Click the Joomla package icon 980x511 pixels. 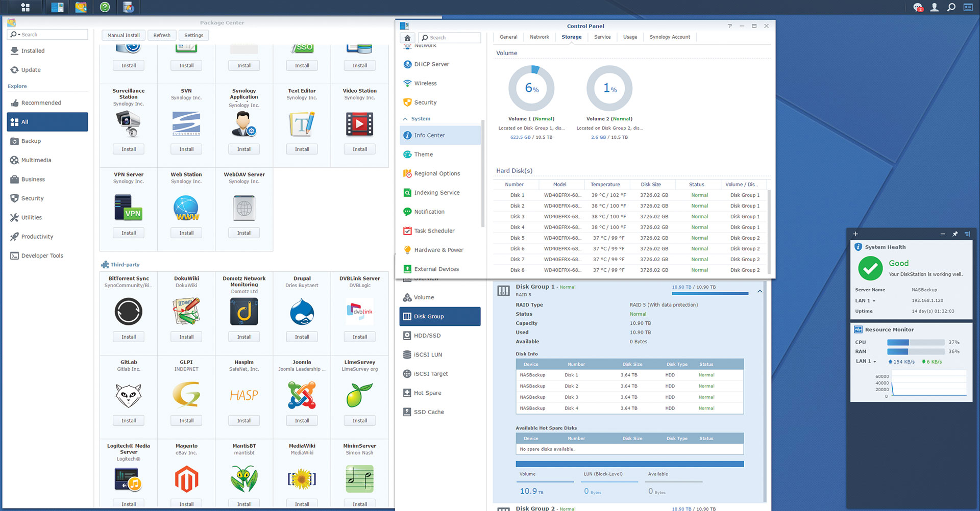pos(302,395)
